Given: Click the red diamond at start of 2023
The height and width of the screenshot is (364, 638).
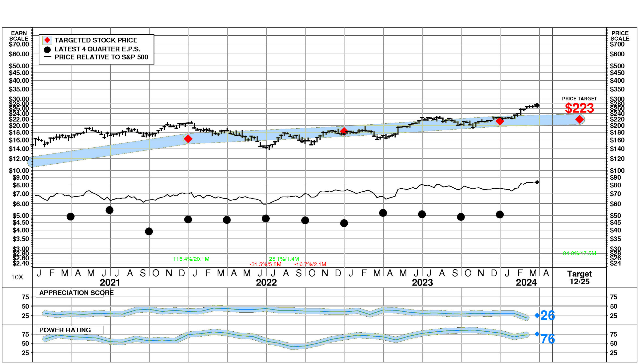Looking at the screenshot, I should (x=344, y=131).
